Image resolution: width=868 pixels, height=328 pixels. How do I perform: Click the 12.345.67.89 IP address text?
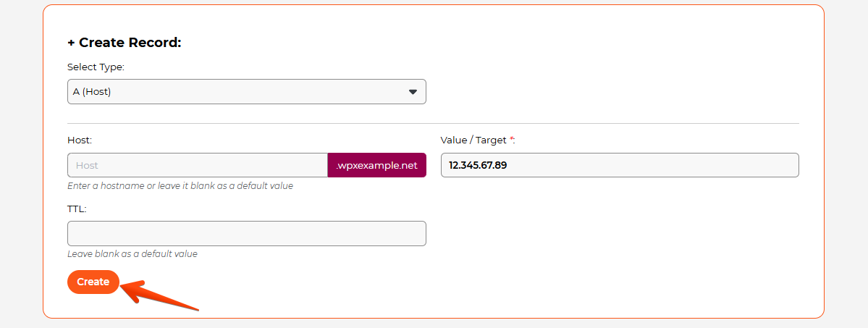(478, 165)
